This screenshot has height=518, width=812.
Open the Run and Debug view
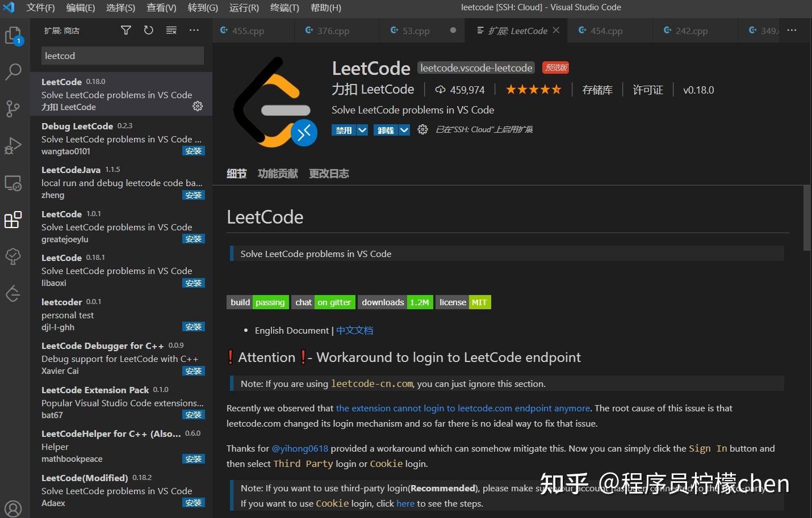tap(14, 146)
